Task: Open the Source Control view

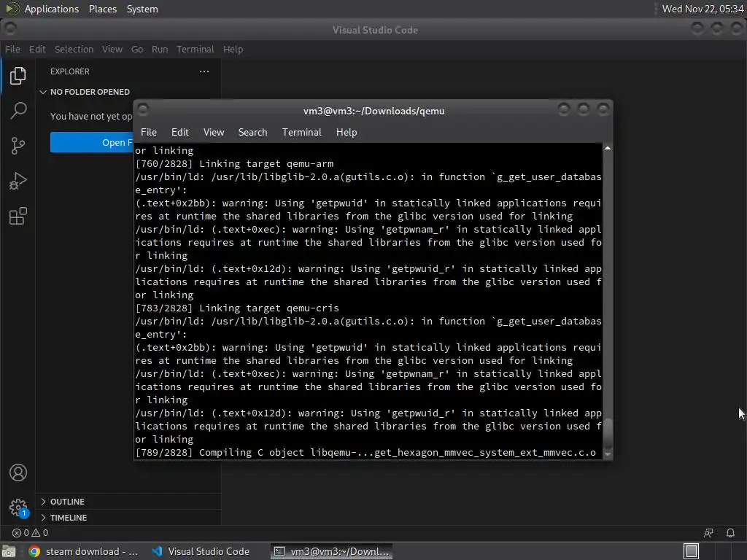Action: point(18,146)
